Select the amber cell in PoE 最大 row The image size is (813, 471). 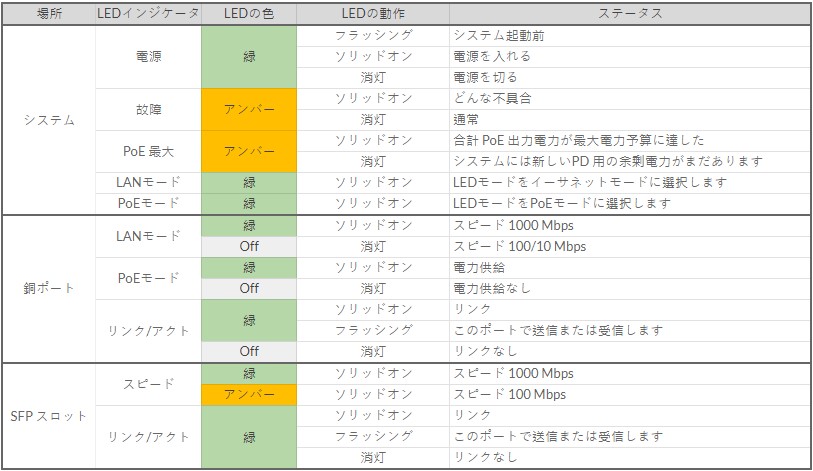click(249, 151)
